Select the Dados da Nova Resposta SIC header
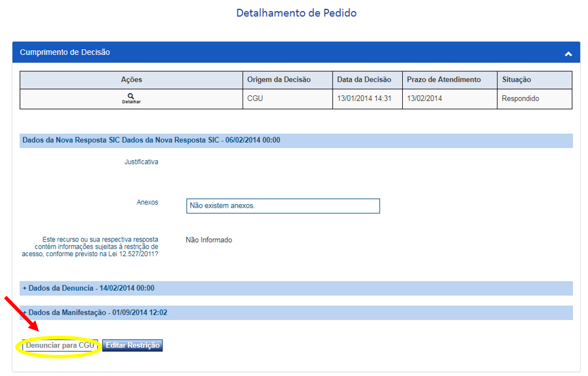Image resolution: width=588 pixels, height=376 pixels. point(151,140)
